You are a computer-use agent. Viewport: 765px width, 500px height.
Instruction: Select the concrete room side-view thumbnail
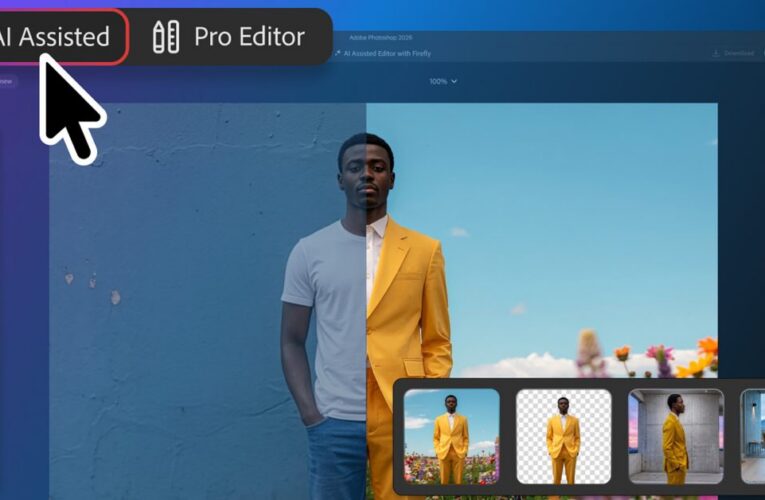click(x=676, y=437)
